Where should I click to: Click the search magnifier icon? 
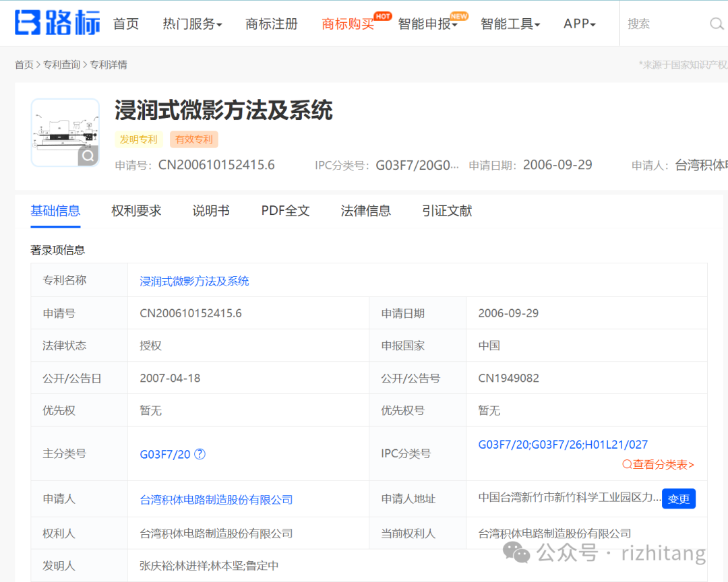click(717, 24)
